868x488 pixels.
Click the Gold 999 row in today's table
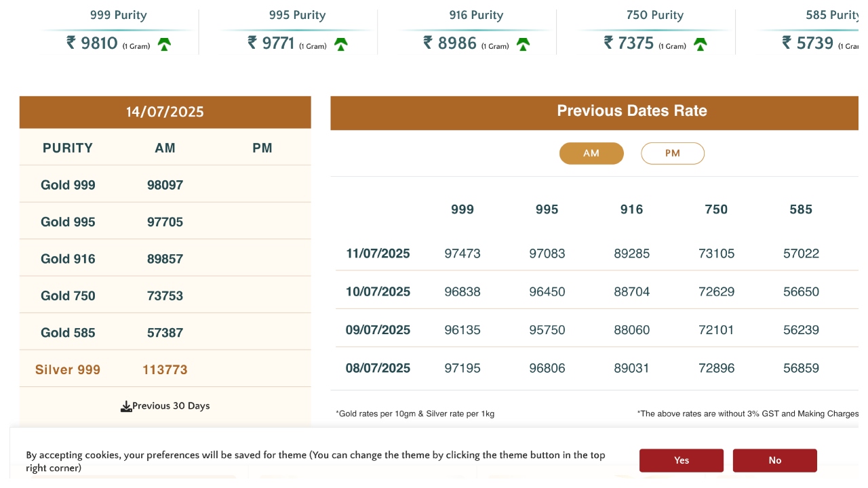point(68,185)
